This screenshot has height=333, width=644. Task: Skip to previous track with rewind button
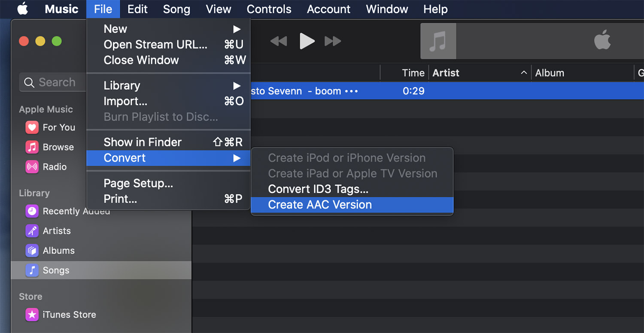tap(279, 41)
